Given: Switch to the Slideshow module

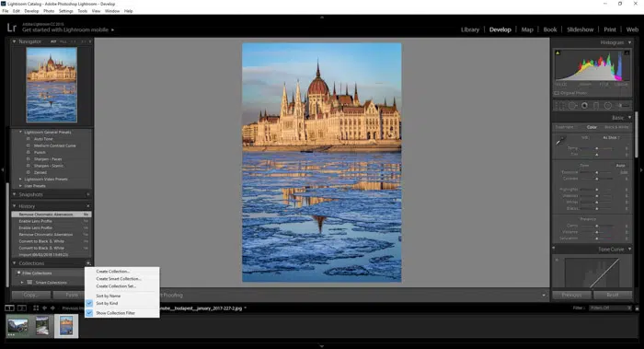Looking at the screenshot, I should [x=580, y=29].
